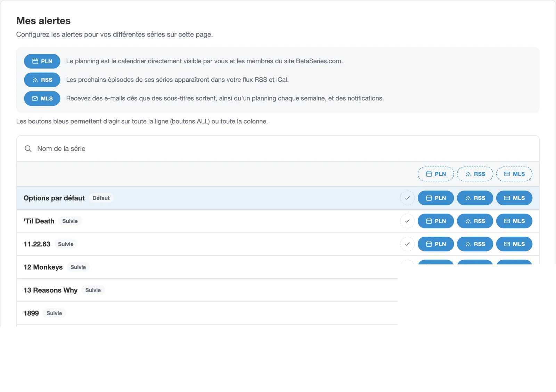The image size is (556, 392).
Task: Click the RSS legend badge at top
Action: 42,80
